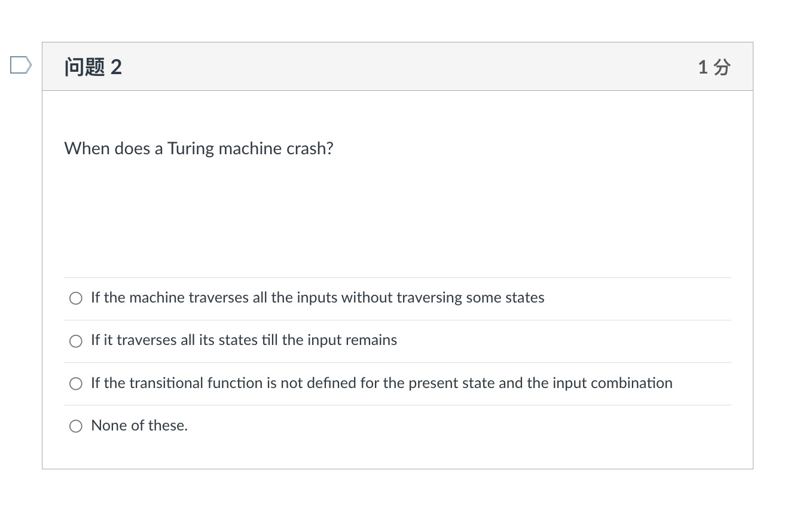Viewport: 812px width, 507px height.
Task: Click the '1 分' points label
Action: point(713,67)
